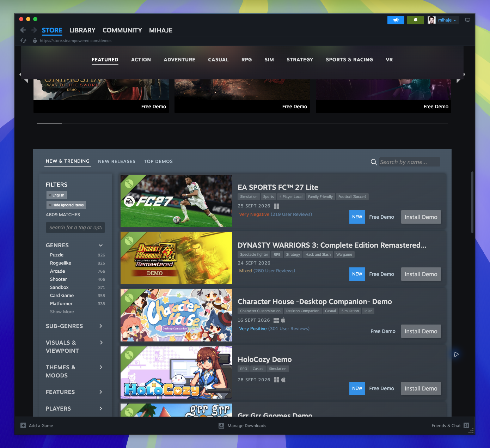Click the page vertical scrollbar
The height and width of the screenshot is (448, 490).
point(472,202)
